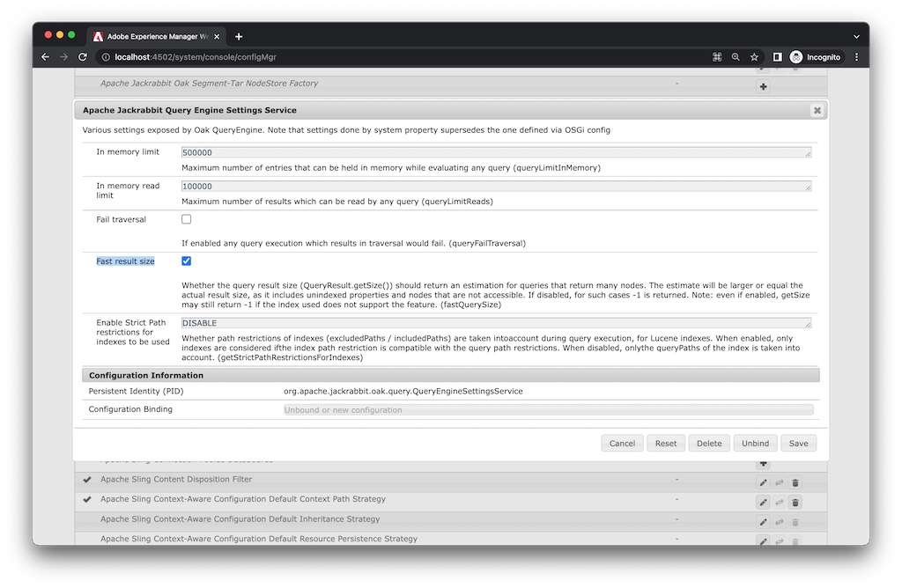Toggle the browser side panel
Screen dimensions: 902x588
[x=777, y=57]
